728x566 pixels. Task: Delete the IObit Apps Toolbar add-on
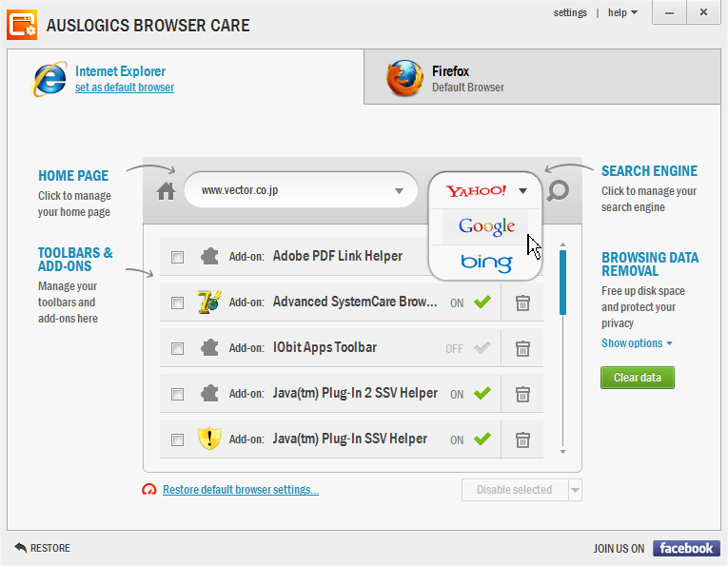(522, 348)
